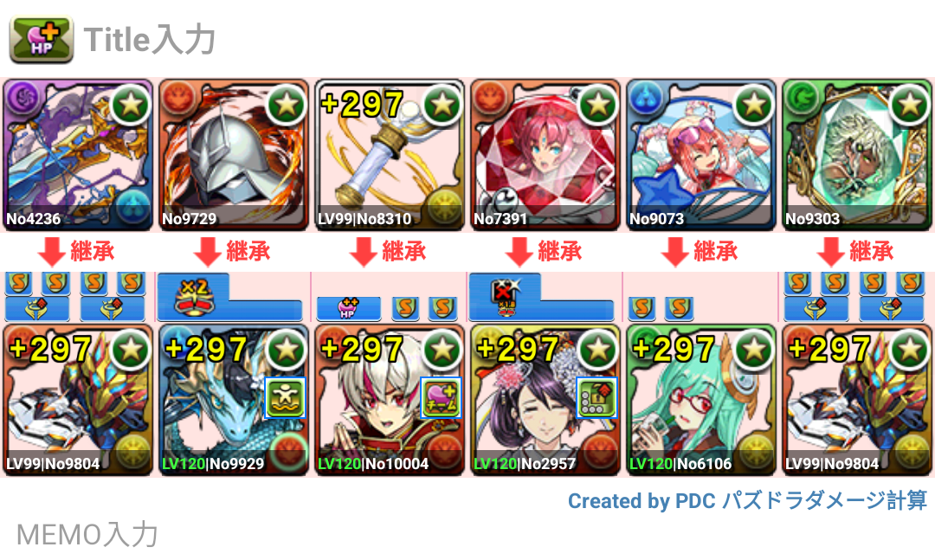
Task: Select the green crystal assist card No9303
Action: click(x=857, y=155)
